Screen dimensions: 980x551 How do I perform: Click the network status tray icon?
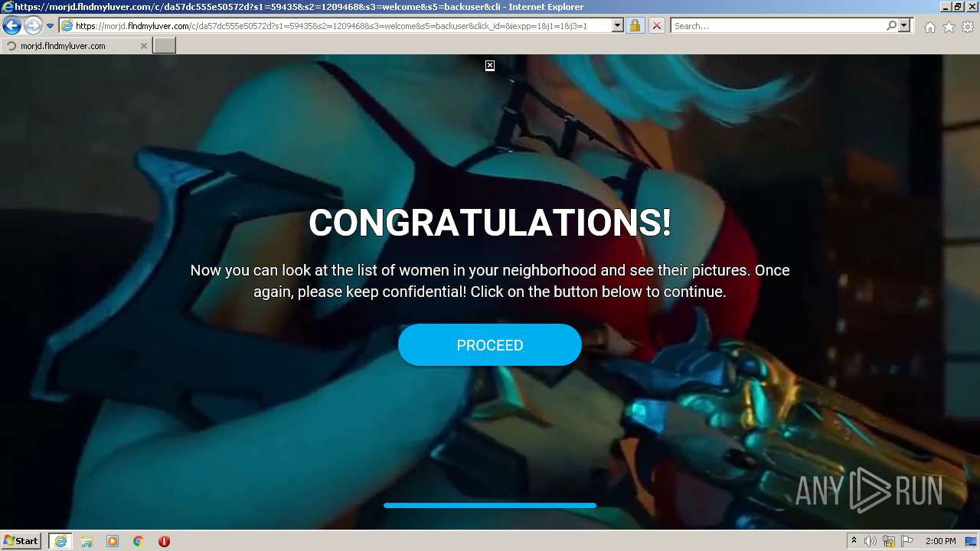889,541
